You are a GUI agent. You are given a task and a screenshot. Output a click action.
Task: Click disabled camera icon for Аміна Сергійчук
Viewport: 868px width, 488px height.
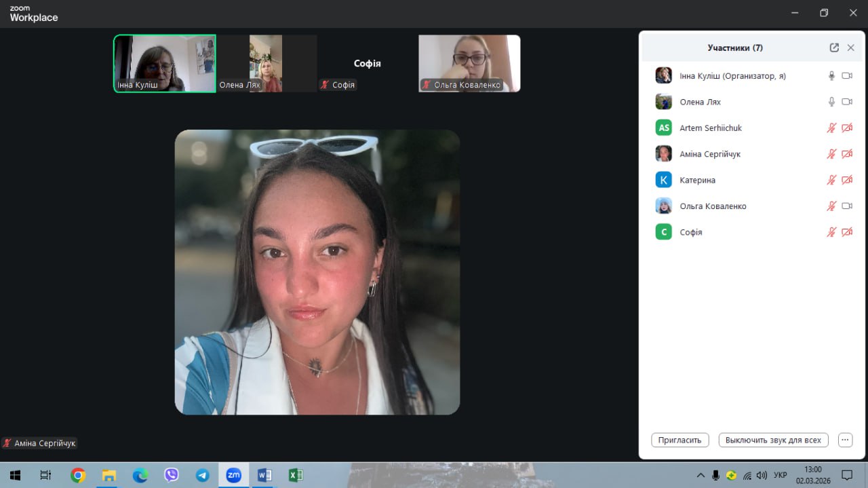[x=847, y=154]
